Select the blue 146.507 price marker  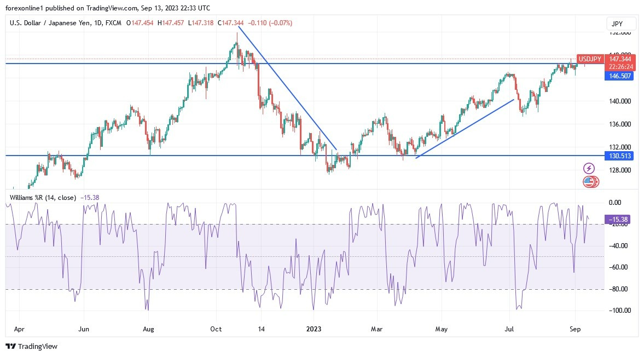(x=619, y=76)
